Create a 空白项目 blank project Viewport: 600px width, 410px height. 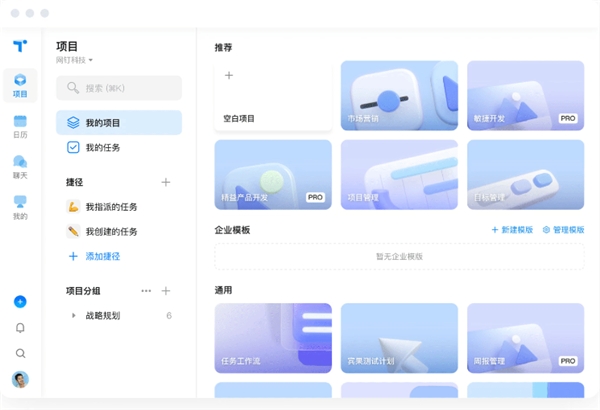(273, 96)
